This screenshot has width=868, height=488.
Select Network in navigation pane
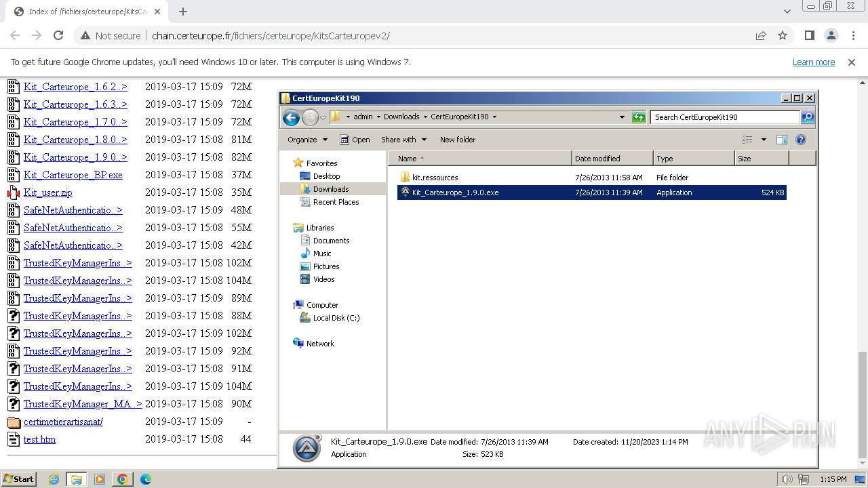coord(320,344)
